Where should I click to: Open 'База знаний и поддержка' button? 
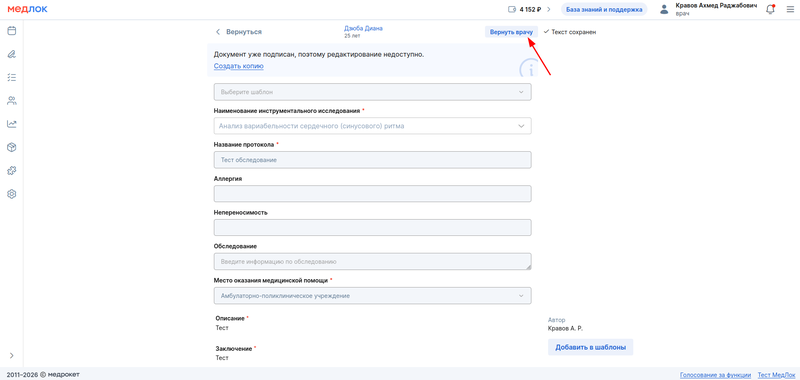pos(604,9)
